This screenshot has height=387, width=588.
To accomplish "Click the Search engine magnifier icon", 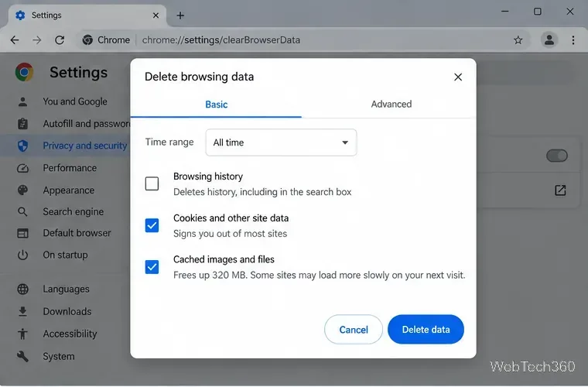I will point(22,211).
